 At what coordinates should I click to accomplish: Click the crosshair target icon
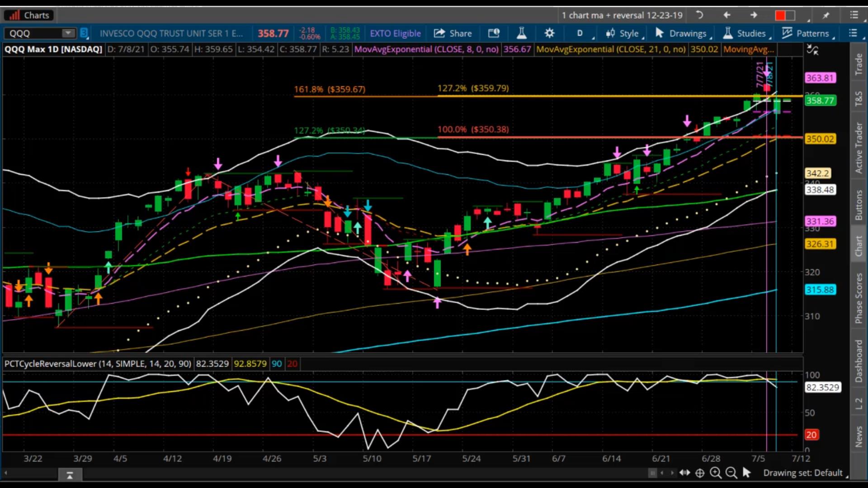tap(700, 473)
